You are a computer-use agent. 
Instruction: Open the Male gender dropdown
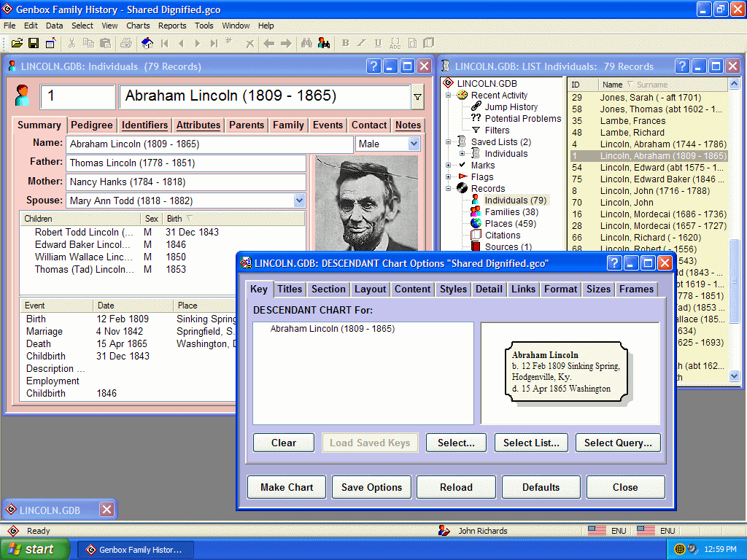(x=414, y=144)
